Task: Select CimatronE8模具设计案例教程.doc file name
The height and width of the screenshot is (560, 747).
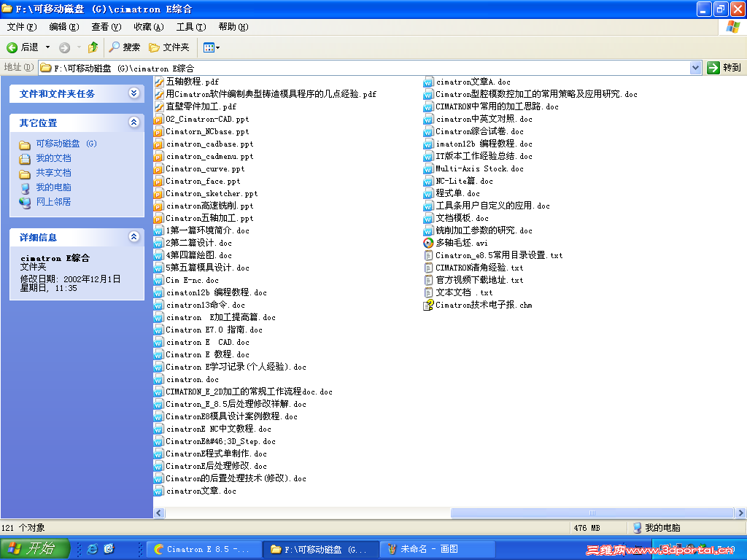Action: (231, 416)
